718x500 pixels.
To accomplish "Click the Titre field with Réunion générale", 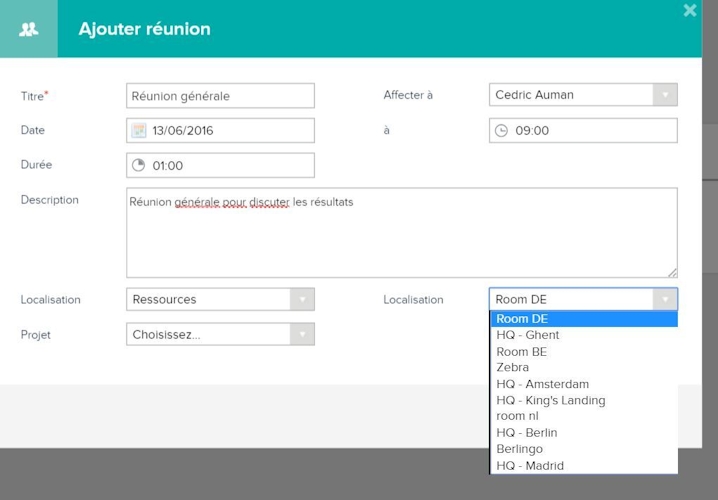I will tap(220, 96).
